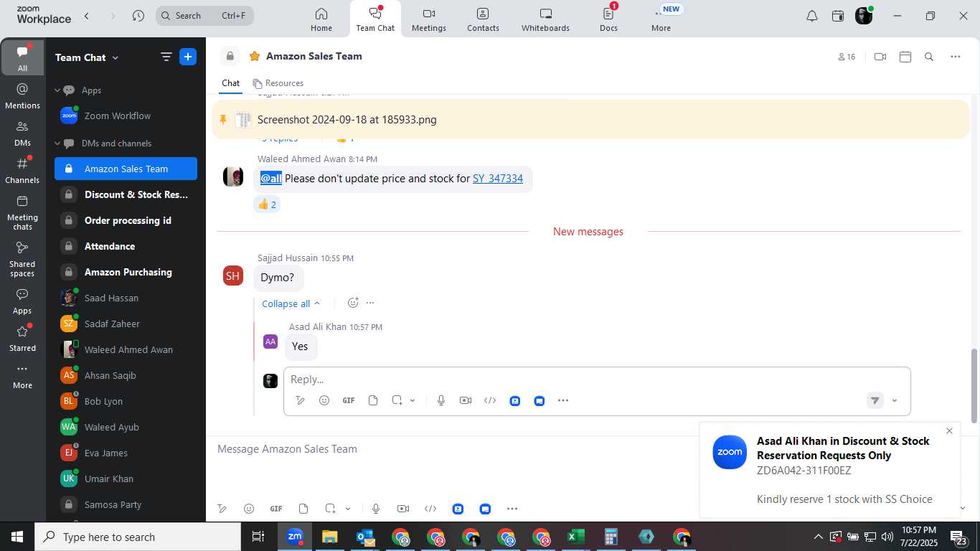The width and height of the screenshot is (980, 551).
Task: Open the profile avatar at top right
Action: [864, 16]
